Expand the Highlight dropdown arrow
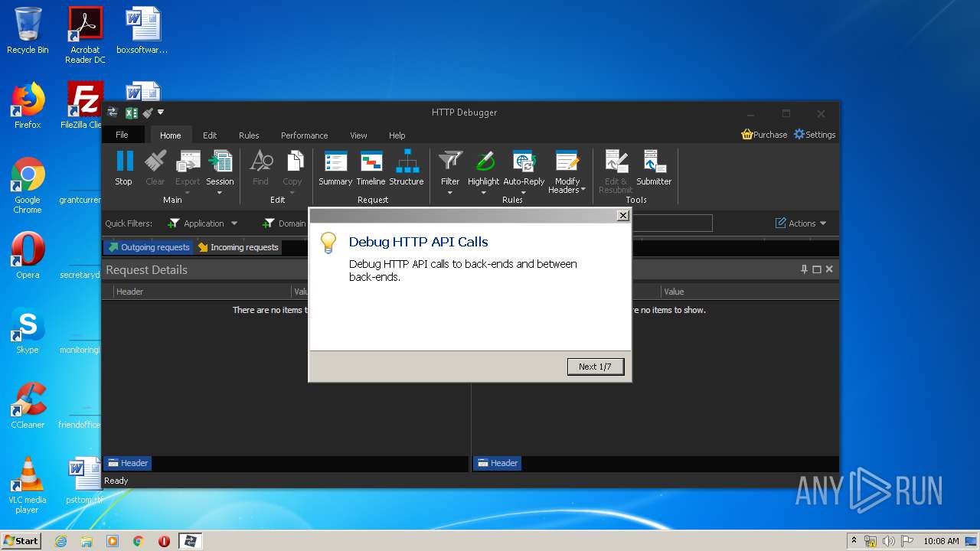Screen dimensions: 980x551 484,193
